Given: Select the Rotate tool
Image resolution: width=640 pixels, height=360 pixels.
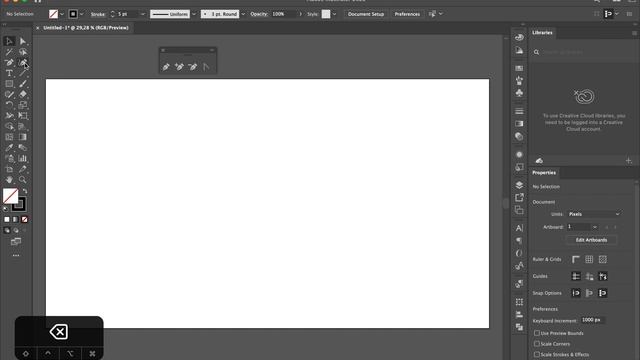Looking at the screenshot, I should point(9,105).
